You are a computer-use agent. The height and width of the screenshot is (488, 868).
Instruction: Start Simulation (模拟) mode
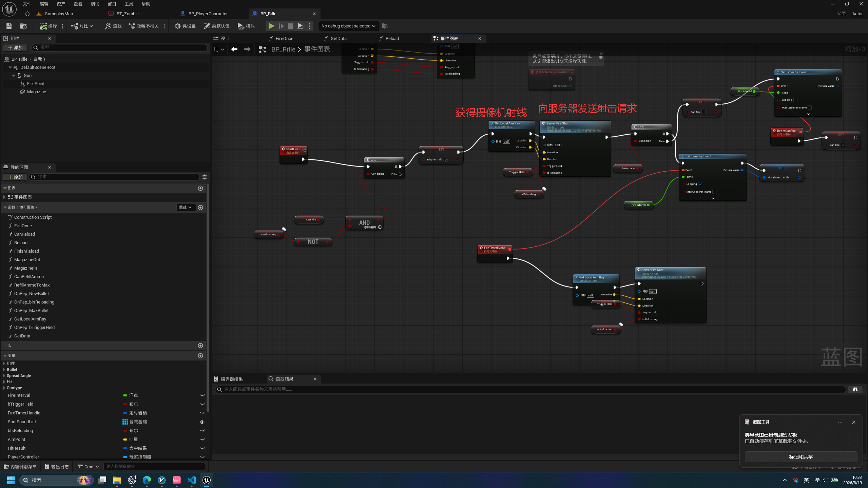(246, 26)
